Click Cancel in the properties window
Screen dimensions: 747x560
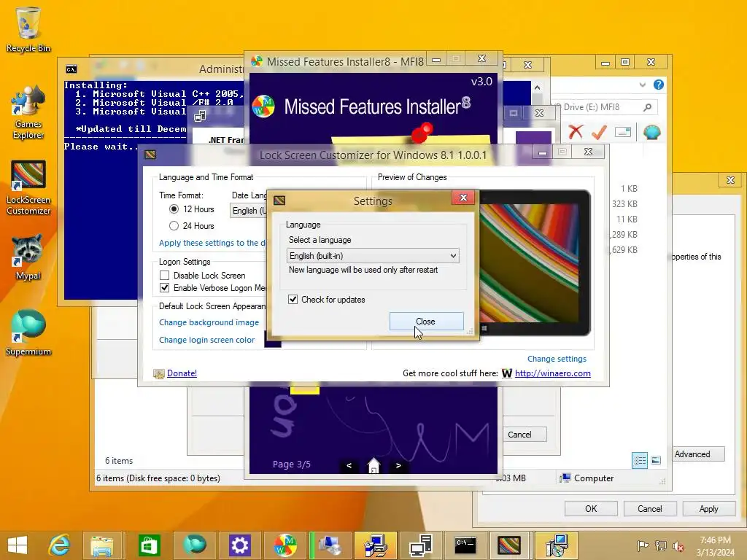(649, 508)
